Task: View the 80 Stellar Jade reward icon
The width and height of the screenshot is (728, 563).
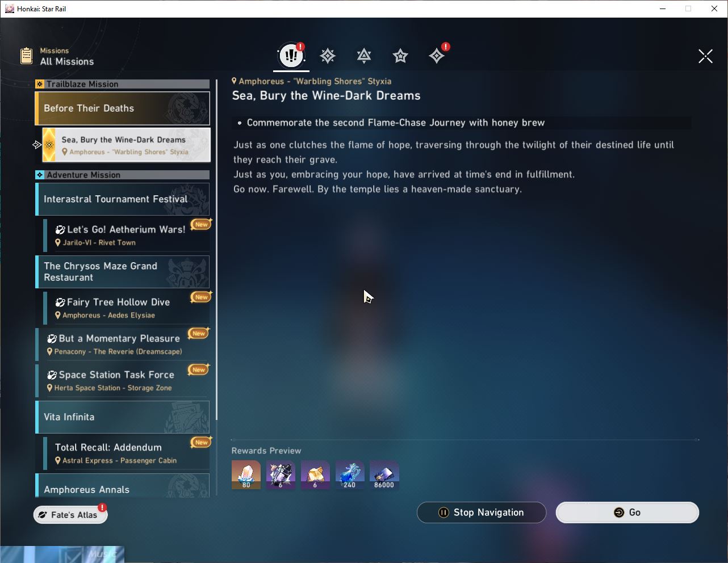Action: point(246,474)
